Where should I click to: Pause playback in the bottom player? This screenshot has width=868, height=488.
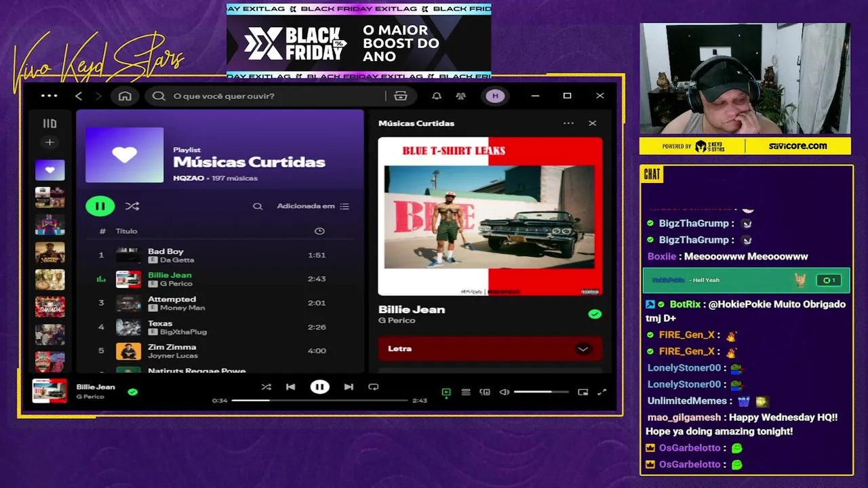[319, 387]
